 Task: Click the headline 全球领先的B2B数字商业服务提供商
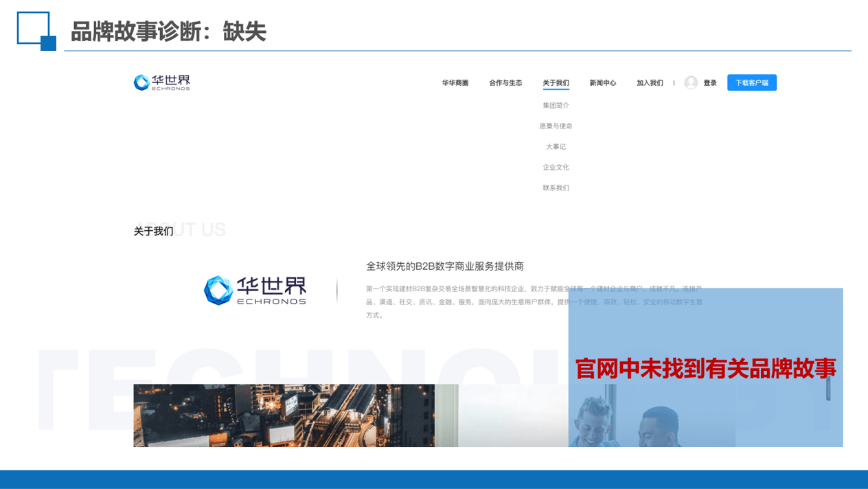(x=444, y=266)
